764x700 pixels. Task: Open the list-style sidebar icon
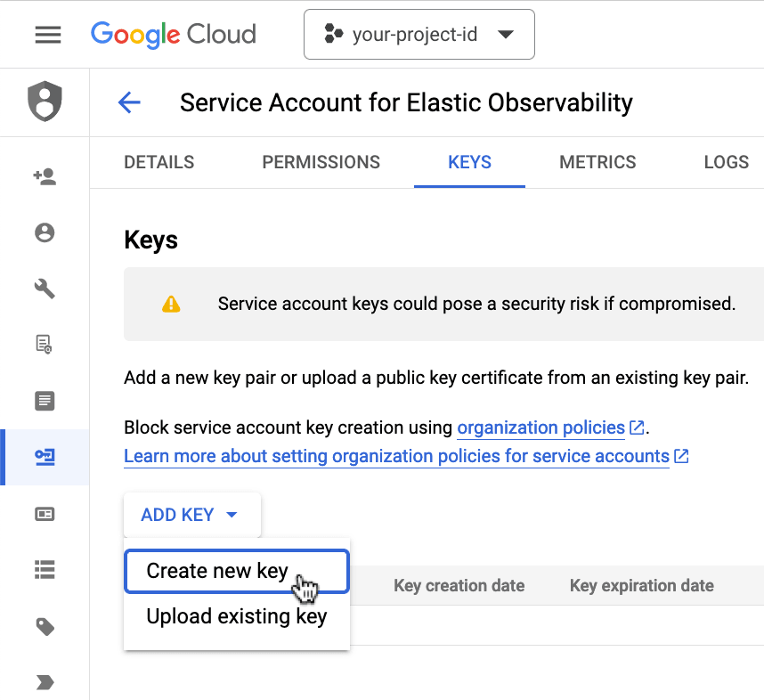click(45, 568)
